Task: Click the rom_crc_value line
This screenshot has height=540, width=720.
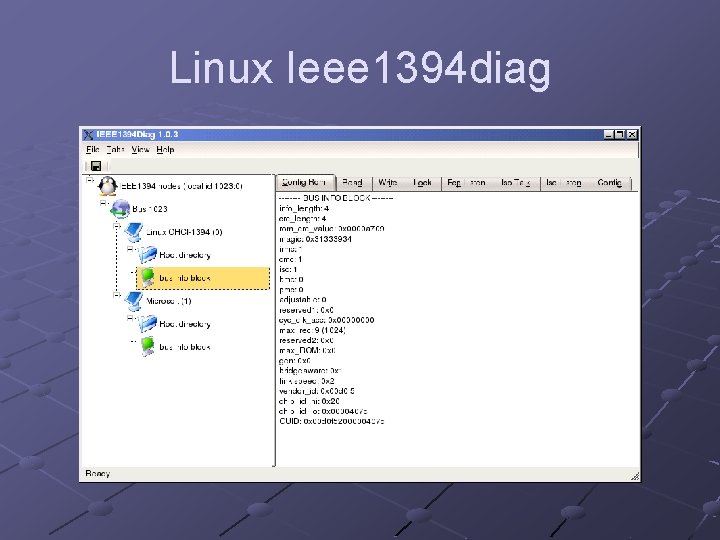Action: 332,228
